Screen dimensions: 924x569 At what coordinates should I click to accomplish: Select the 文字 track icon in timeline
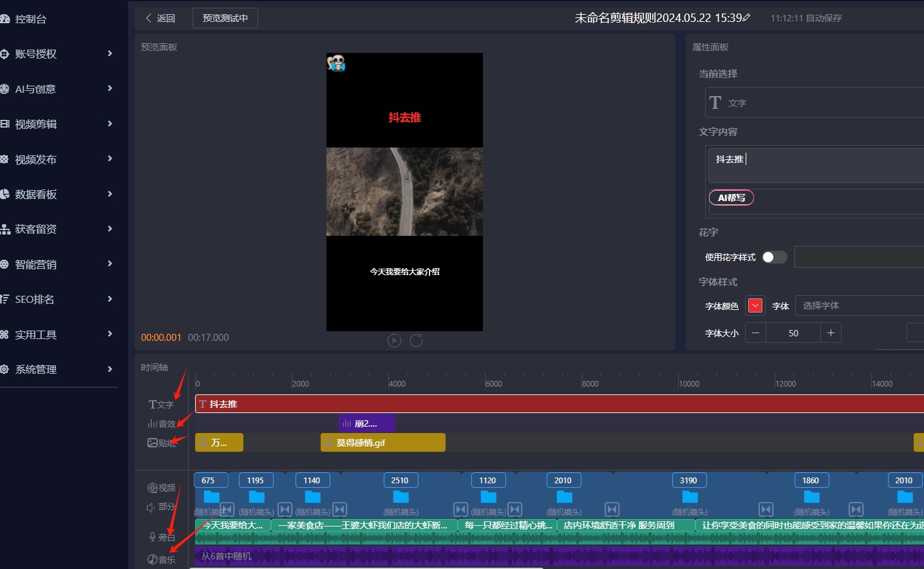pyautogui.click(x=153, y=405)
